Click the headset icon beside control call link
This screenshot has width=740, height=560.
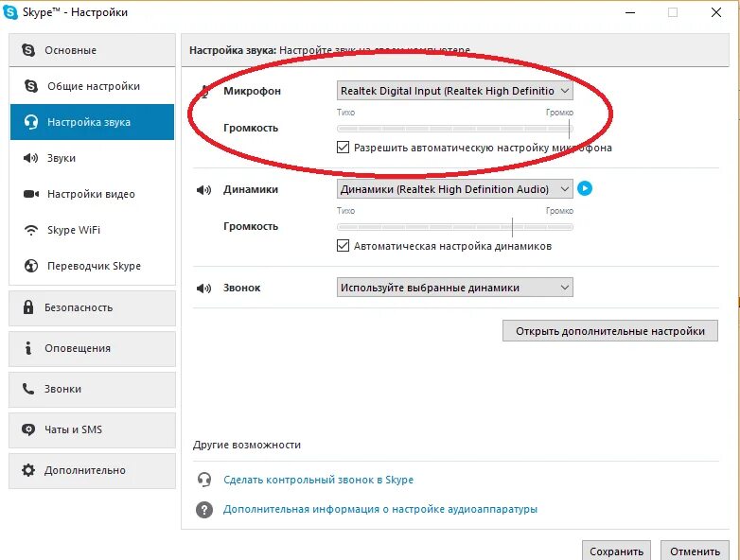pos(204,480)
